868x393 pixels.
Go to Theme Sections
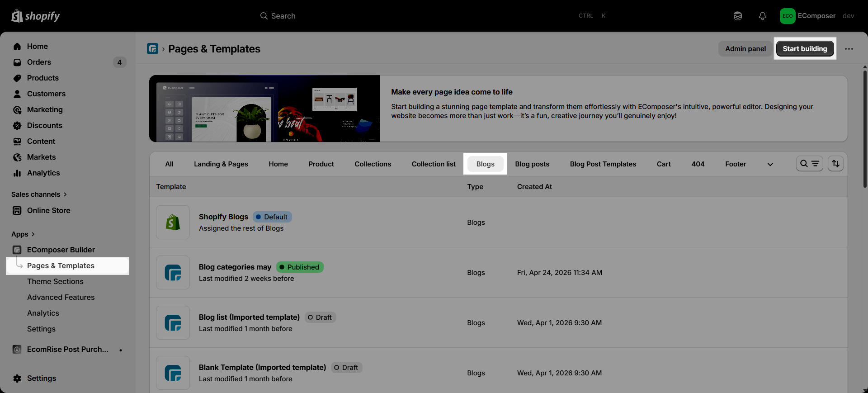(x=55, y=281)
